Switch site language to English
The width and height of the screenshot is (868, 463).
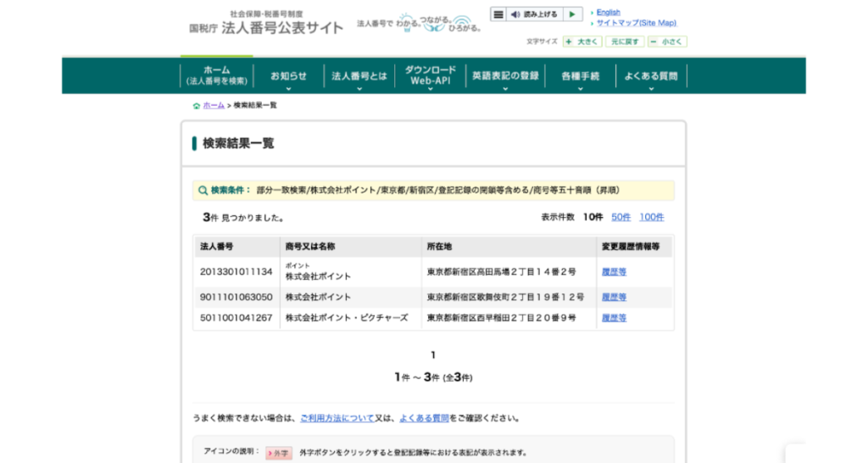(x=608, y=13)
